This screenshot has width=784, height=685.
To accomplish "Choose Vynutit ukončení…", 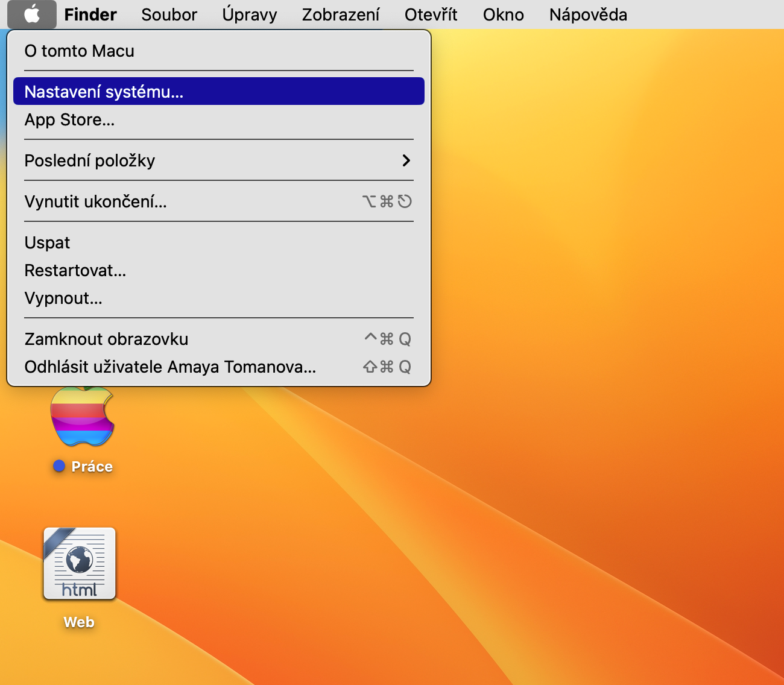I will (219, 201).
